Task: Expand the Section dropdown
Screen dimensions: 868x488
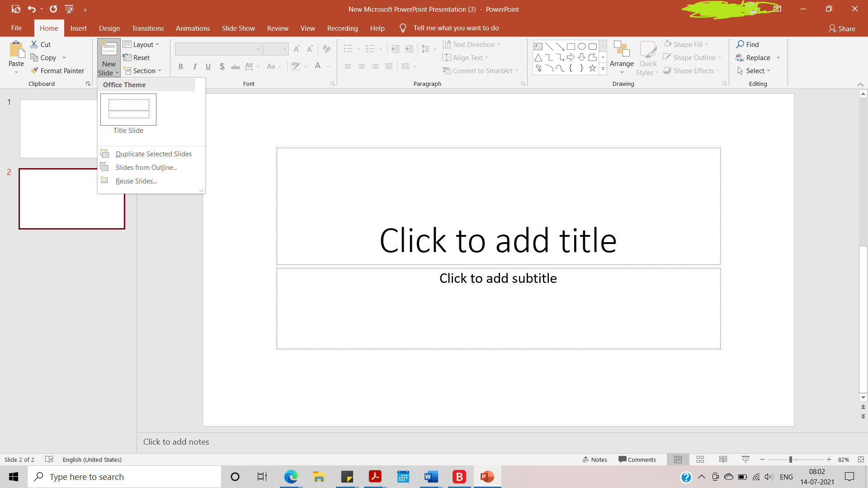Action: [x=142, y=71]
